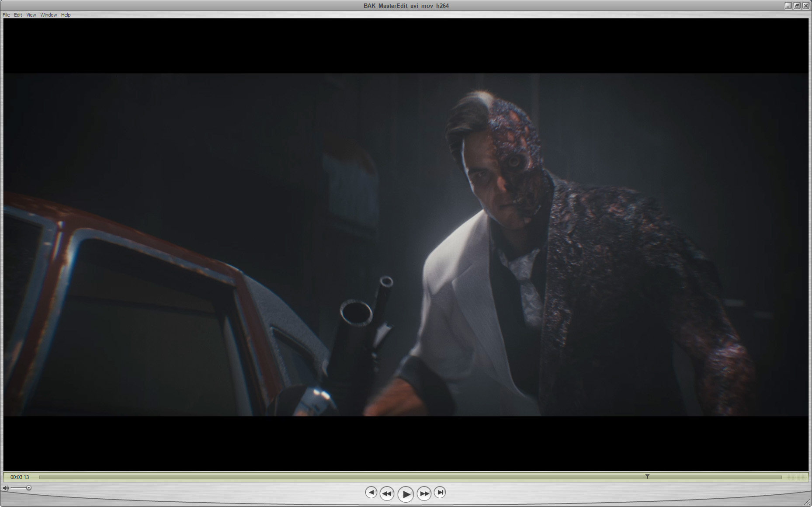Close the BAK_MasterEdit player window

pos(805,6)
